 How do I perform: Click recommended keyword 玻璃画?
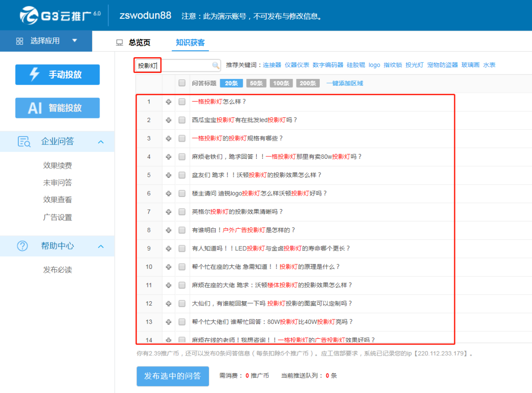[470, 65]
